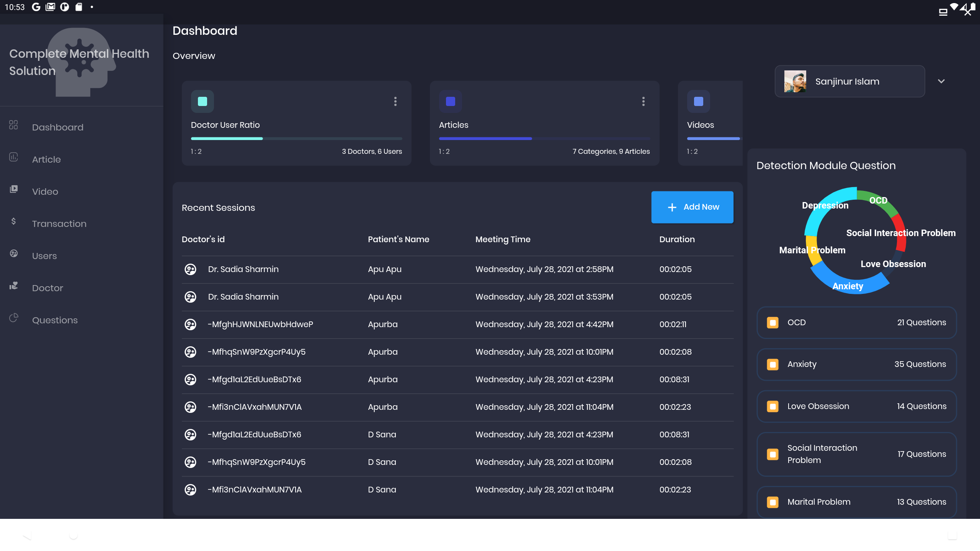This screenshot has width=980, height=551.
Task: Expand the Sanjinur Islam profile chevron
Action: (941, 81)
